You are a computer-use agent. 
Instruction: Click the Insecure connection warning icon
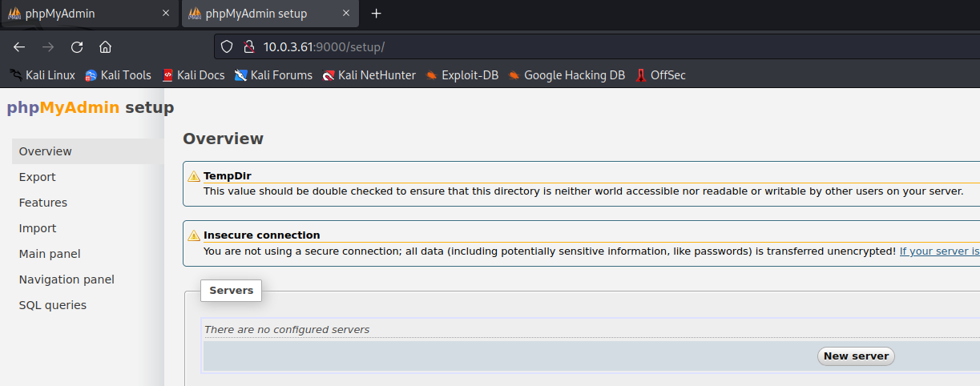194,235
